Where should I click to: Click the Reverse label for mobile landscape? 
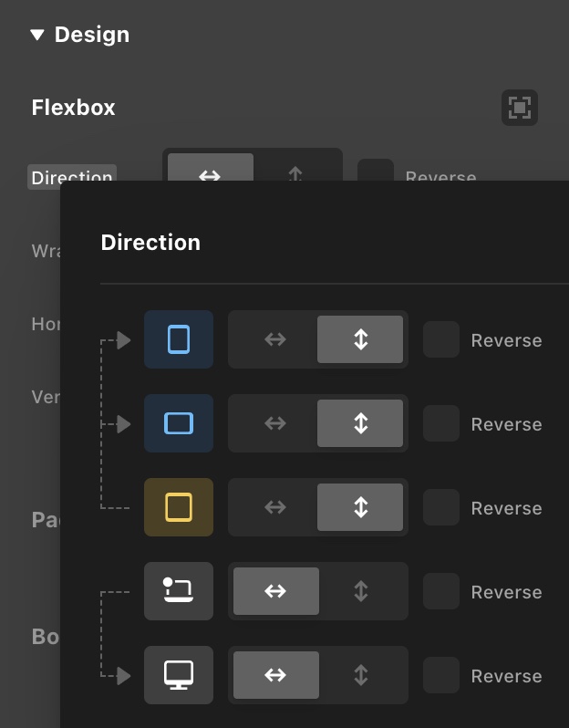pyautogui.click(x=506, y=424)
